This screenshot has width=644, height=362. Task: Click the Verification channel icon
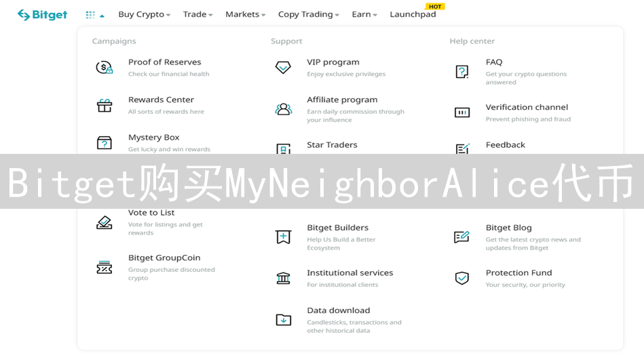(462, 113)
